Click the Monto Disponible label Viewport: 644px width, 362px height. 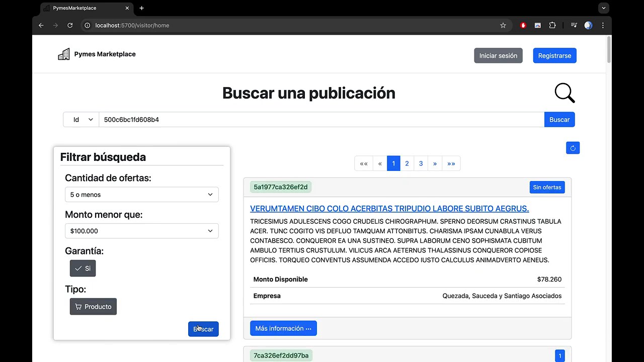[280, 280]
